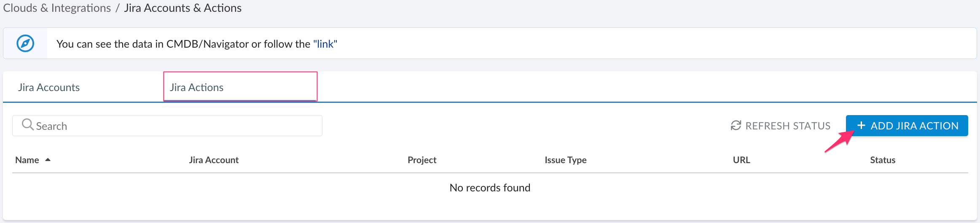Sort by the Status column header

coord(882,160)
